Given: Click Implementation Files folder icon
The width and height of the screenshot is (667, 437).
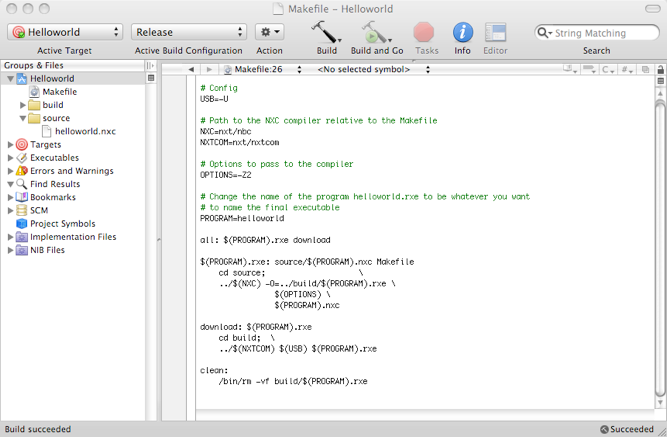Looking at the screenshot, I should 22,237.
